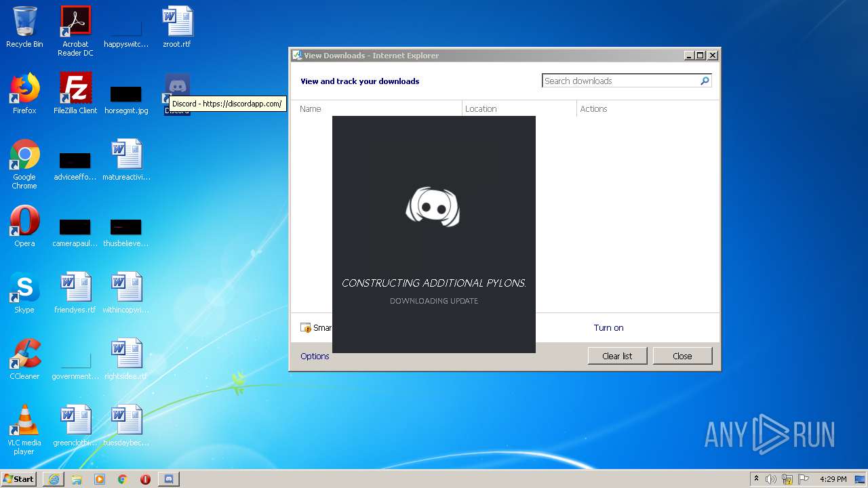Screen dimensions: 868x488
Task: Click the Close button in View Downloads
Action: pyautogui.click(x=682, y=356)
